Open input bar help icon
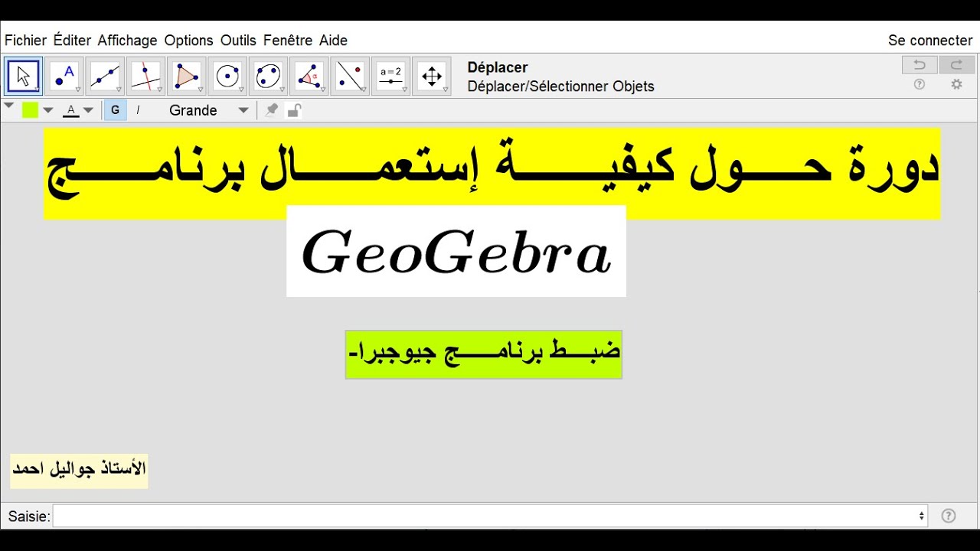 pyautogui.click(x=949, y=516)
